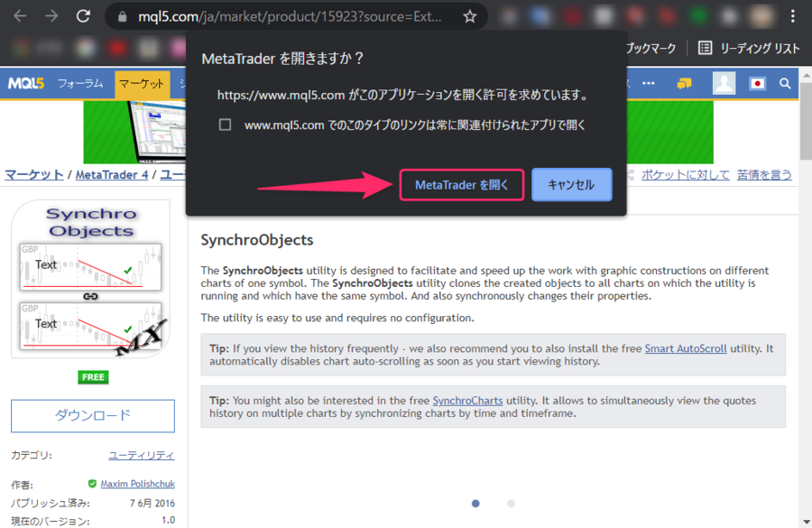Click the MQL5 logo
Screen dimensions: 812x528
click(26, 83)
